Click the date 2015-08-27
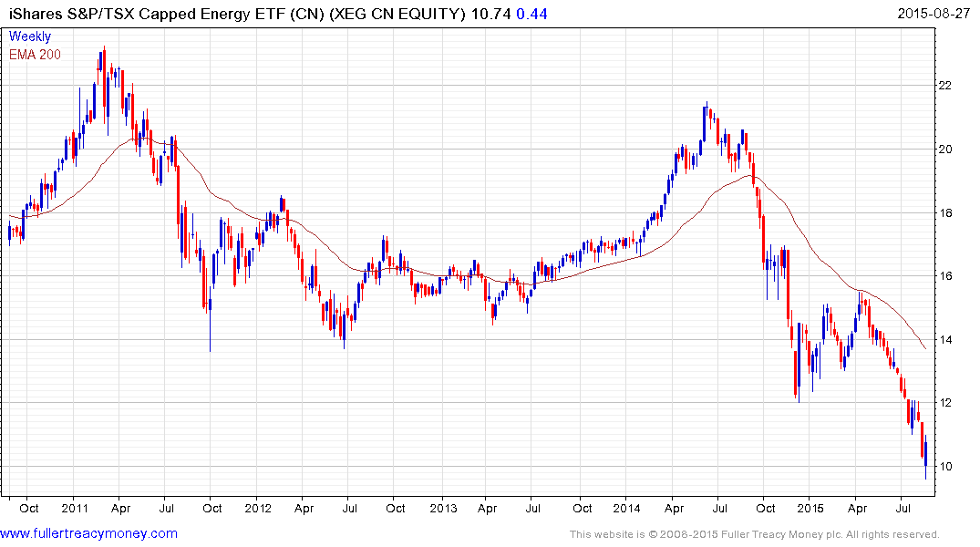The image size is (980, 547). click(934, 14)
